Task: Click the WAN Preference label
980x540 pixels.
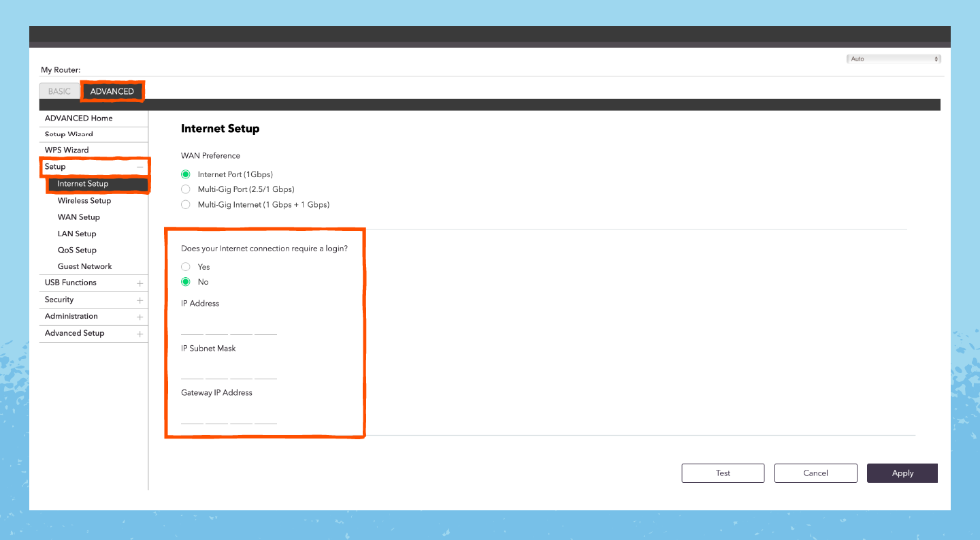Action: tap(210, 156)
